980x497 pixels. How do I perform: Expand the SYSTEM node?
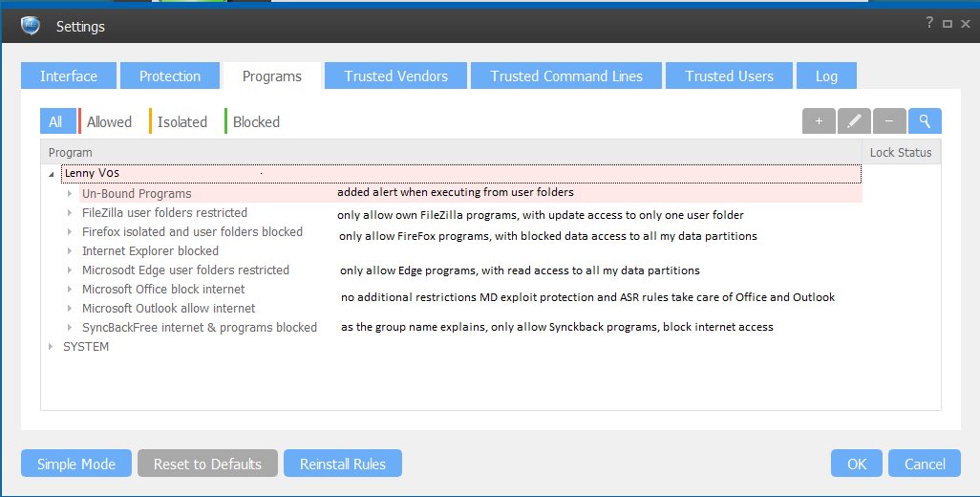coord(52,346)
